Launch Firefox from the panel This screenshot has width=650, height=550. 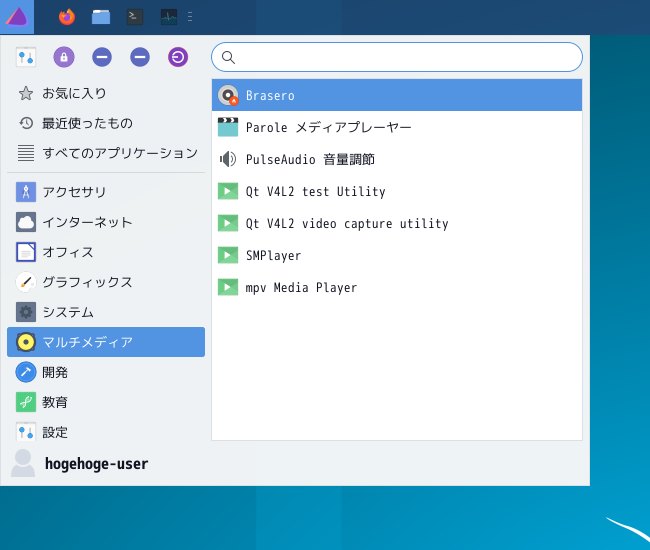pyautogui.click(x=67, y=17)
